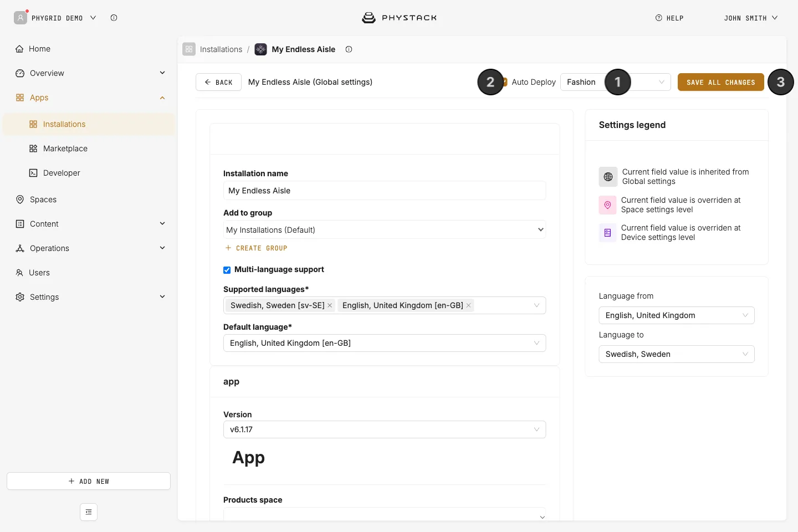
Task: Open Users in sidebar
Action: point(89,273)
